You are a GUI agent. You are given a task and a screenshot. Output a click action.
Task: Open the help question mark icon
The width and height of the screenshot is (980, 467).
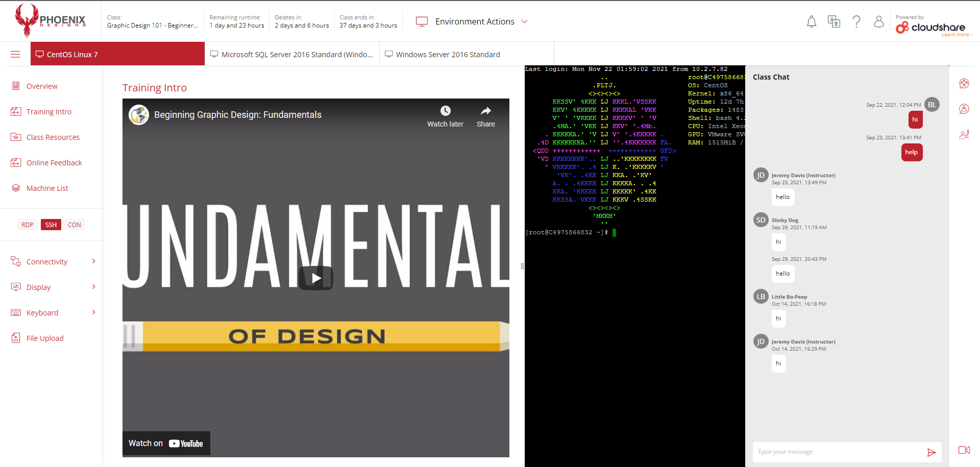click(x=856, y=22)
